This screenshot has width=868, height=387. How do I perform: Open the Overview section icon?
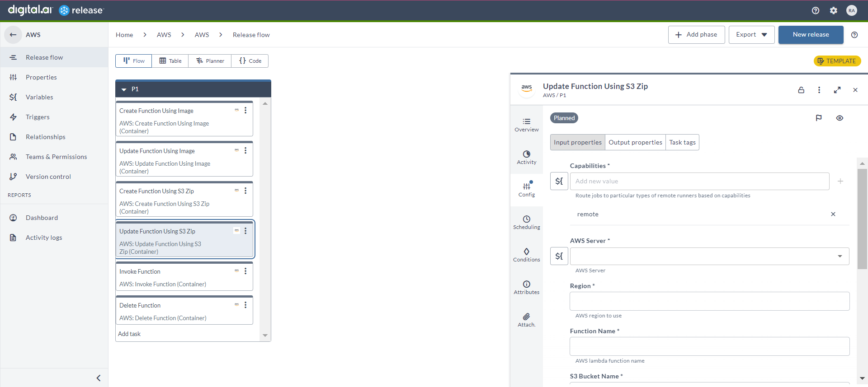[527, 125]
